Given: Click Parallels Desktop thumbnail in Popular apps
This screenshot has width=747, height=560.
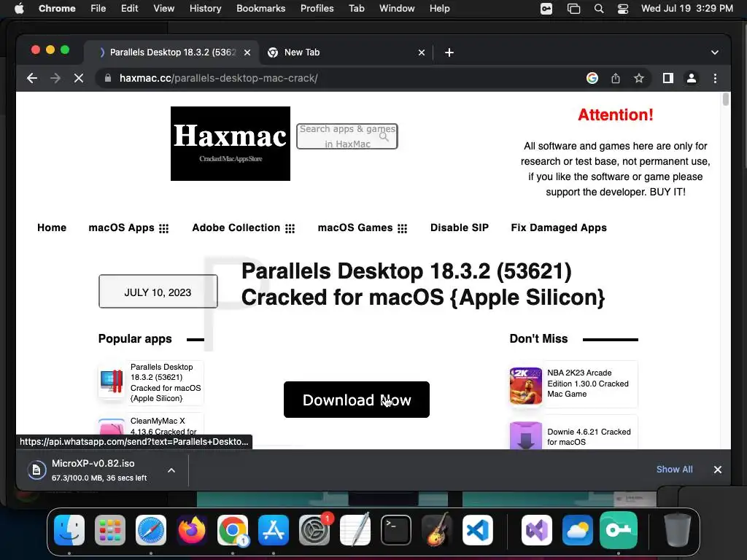Looking at the screenshot, I should pyautogui.click(x=112, y=382).
